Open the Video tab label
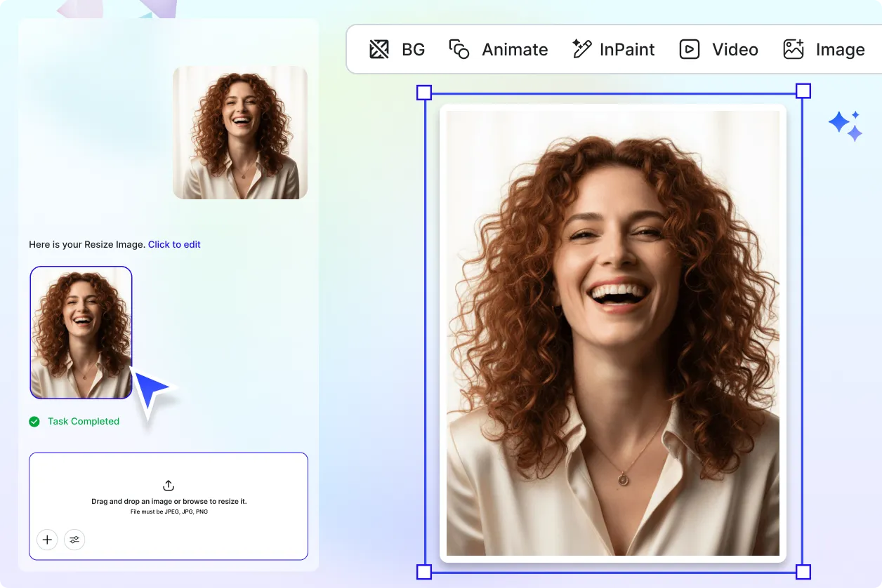The image size is (882, 588). (735, 50)
